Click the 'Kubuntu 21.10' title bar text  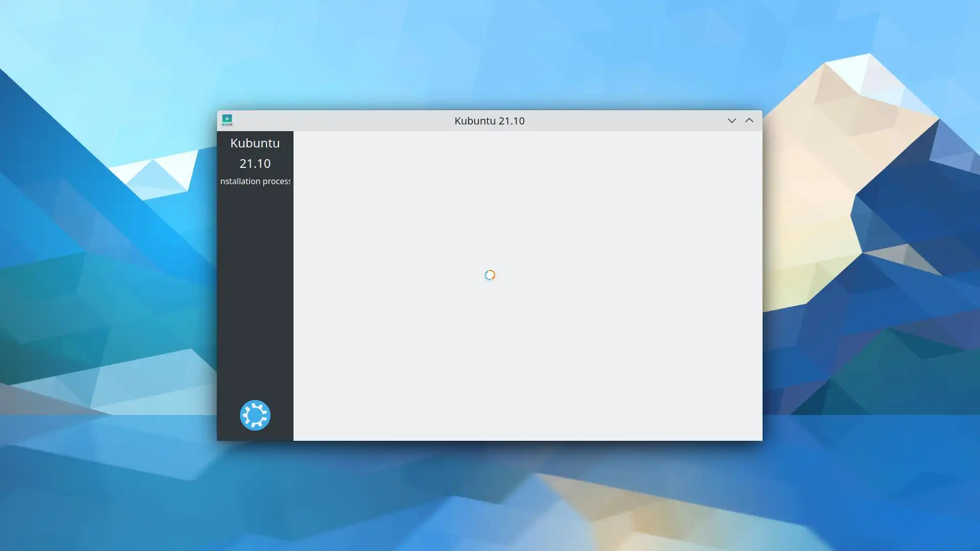(489, 121)
